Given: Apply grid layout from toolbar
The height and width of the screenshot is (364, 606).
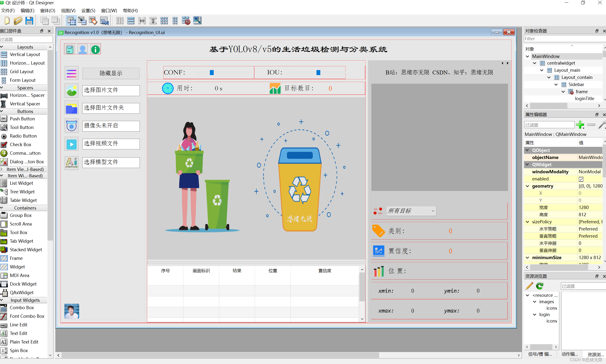Looking at the screenshot, I should (164, 21).
